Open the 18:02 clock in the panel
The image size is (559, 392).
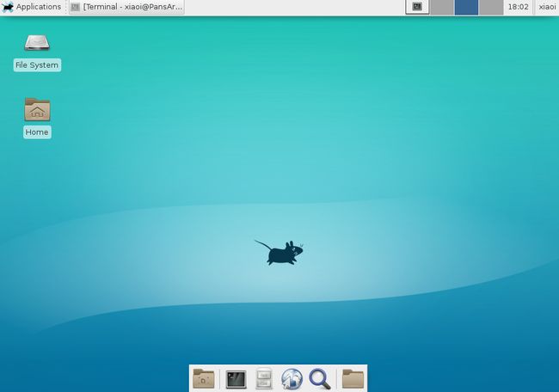[518, 7]
